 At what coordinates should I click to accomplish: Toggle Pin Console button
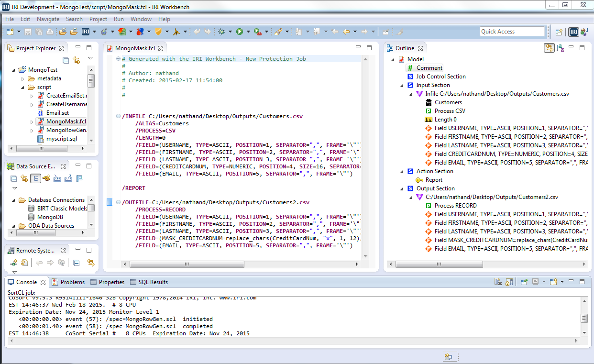(x=524, y=282)
